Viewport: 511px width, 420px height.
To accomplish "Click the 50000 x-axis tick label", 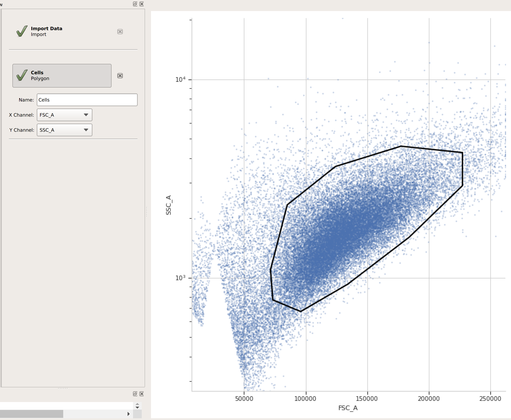I will tap(244, 399).
